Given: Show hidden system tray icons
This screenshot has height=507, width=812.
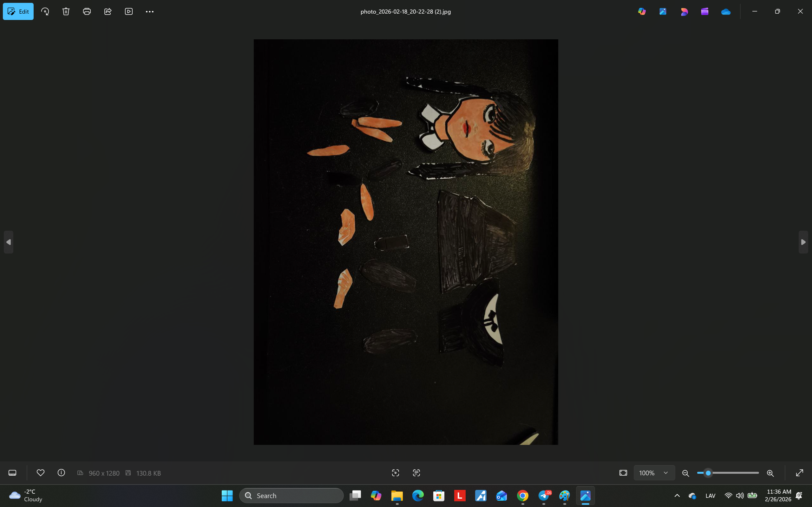Looking at the screenshot, I should (677, 496).
